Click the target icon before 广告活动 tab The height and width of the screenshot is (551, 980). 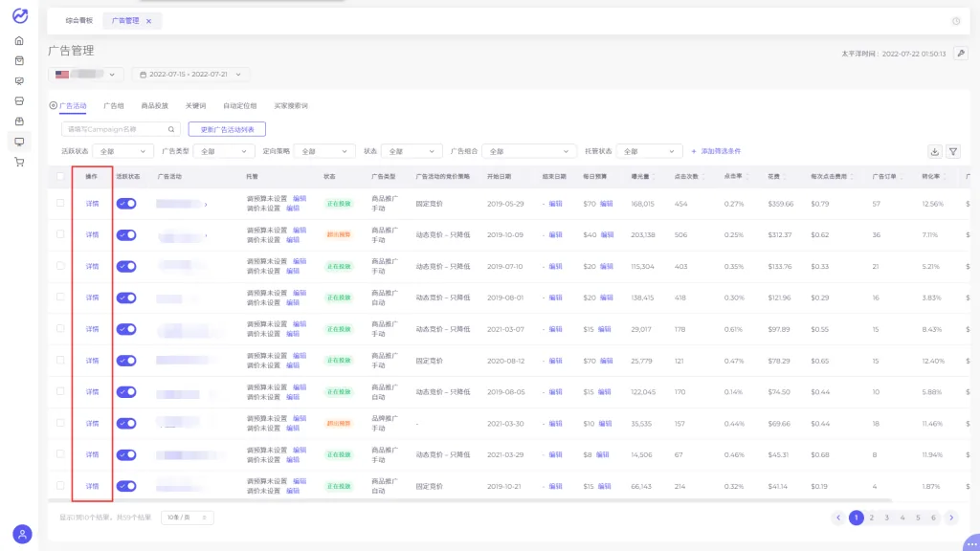[x=54, y=105]
